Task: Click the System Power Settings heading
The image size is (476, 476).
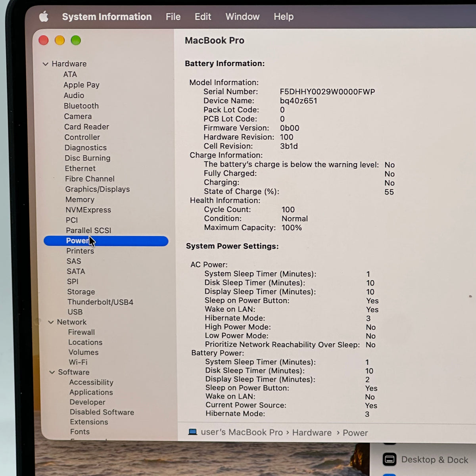Action: point(232,246)
